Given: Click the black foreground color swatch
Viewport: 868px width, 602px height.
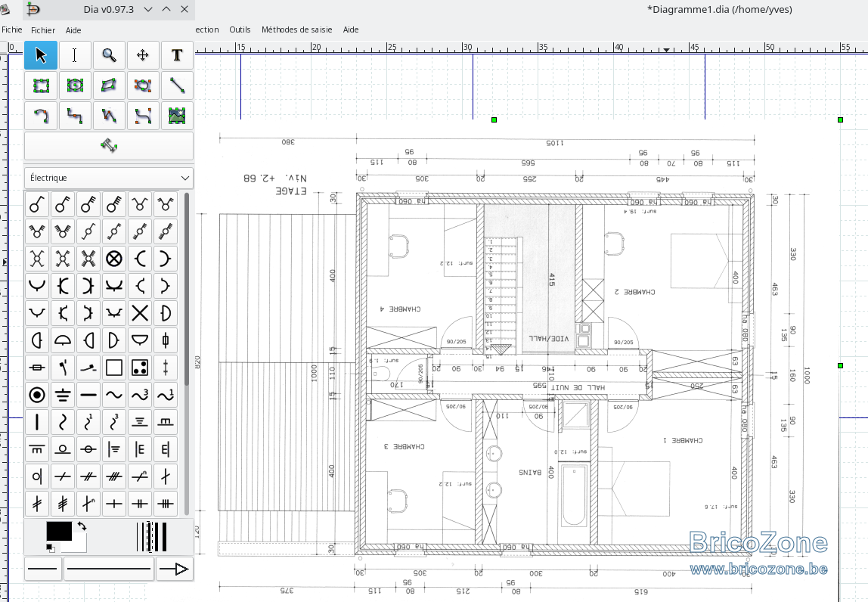Looking at the screenshot, I should 59,531.
